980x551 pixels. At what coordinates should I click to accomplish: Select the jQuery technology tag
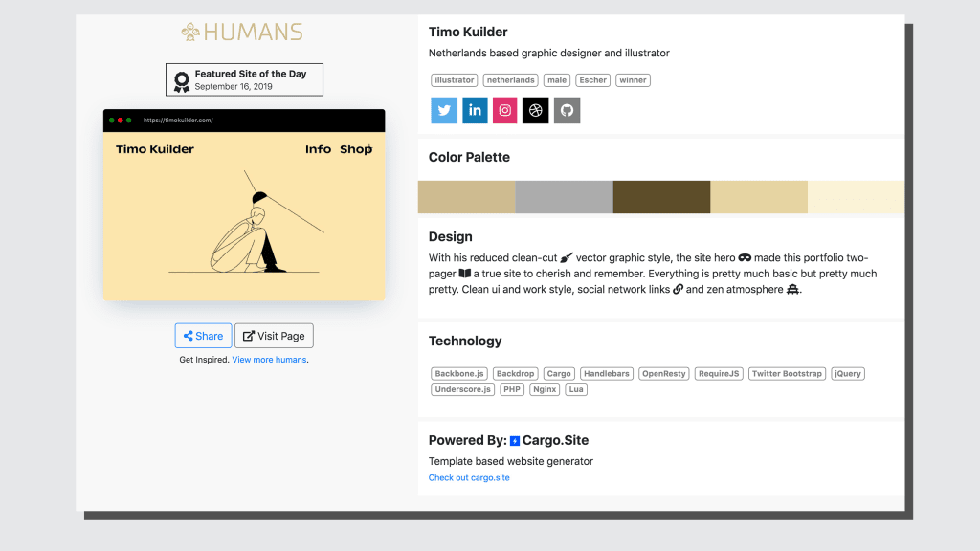847,373
